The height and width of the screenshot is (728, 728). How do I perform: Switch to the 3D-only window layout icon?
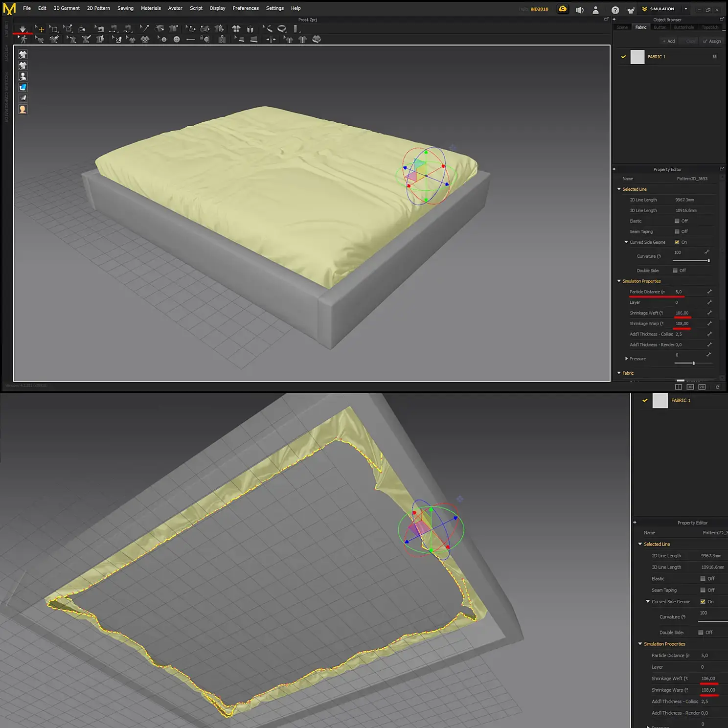point(690,387)
